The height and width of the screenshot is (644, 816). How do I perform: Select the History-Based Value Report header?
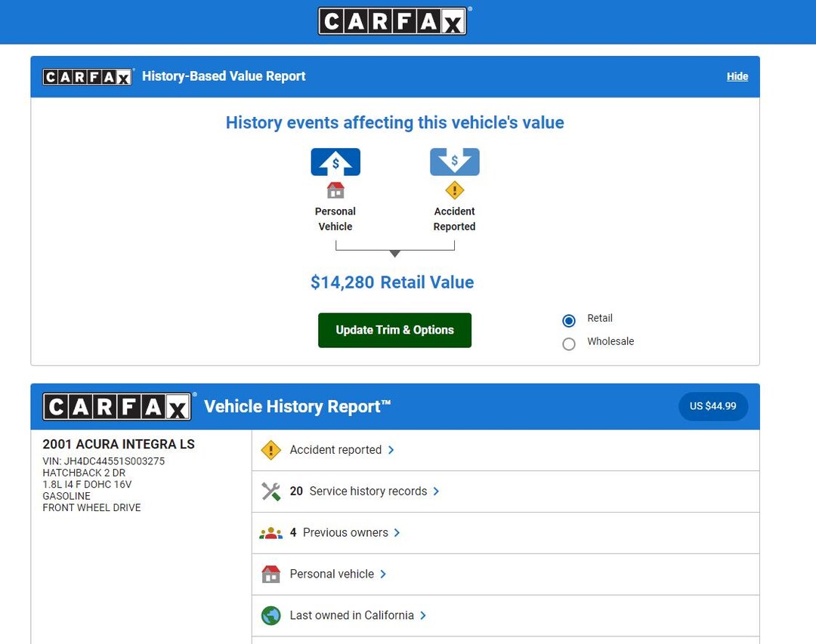point(224,76)
